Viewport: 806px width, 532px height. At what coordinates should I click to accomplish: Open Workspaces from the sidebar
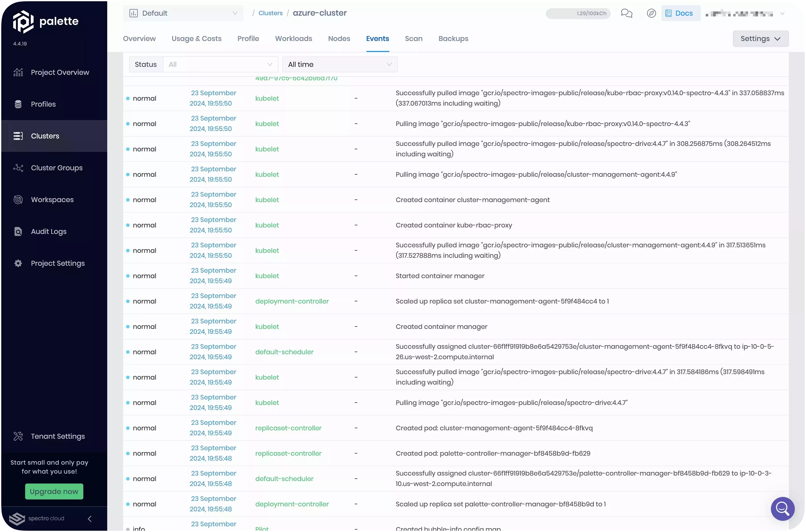[x=52, y=200]
